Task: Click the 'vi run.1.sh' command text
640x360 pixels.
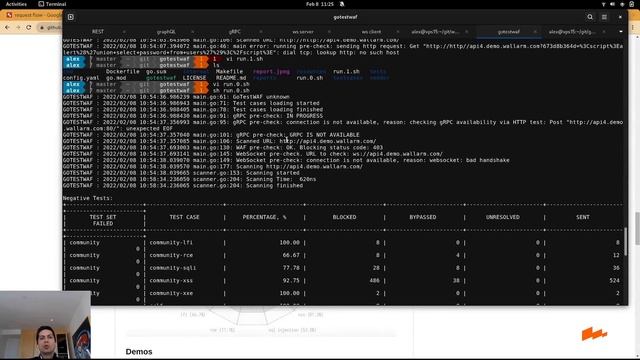Action: click(244, 59)
